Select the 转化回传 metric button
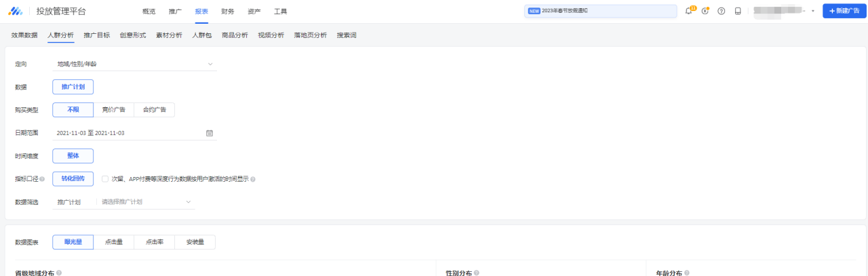The height and width of the screenshot is (276, 868). click(73, 179)
